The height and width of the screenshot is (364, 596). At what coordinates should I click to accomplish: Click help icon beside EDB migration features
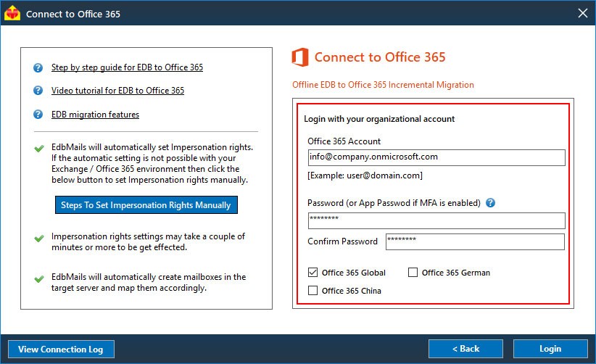click(38, 115)
